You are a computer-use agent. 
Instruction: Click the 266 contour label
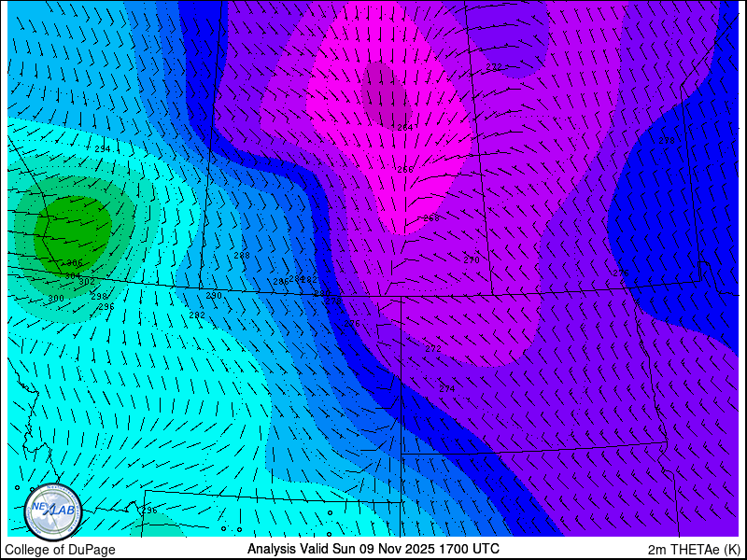(405, 169)
